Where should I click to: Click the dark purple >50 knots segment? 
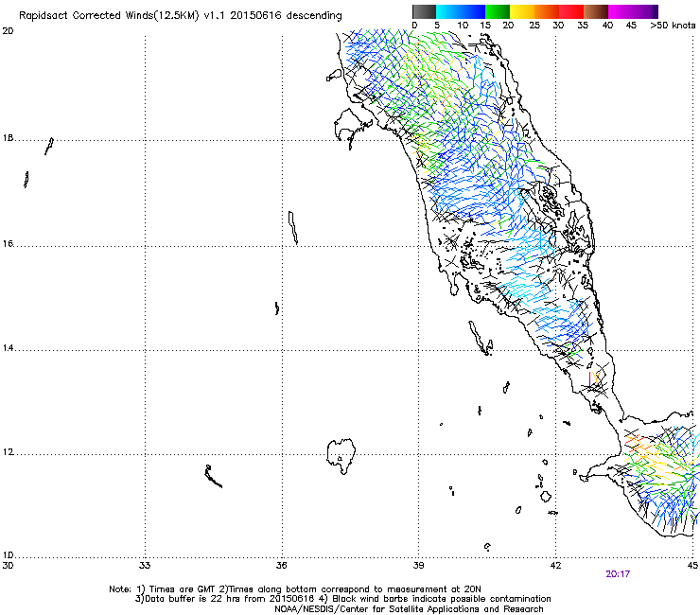[x=656, y=11]
